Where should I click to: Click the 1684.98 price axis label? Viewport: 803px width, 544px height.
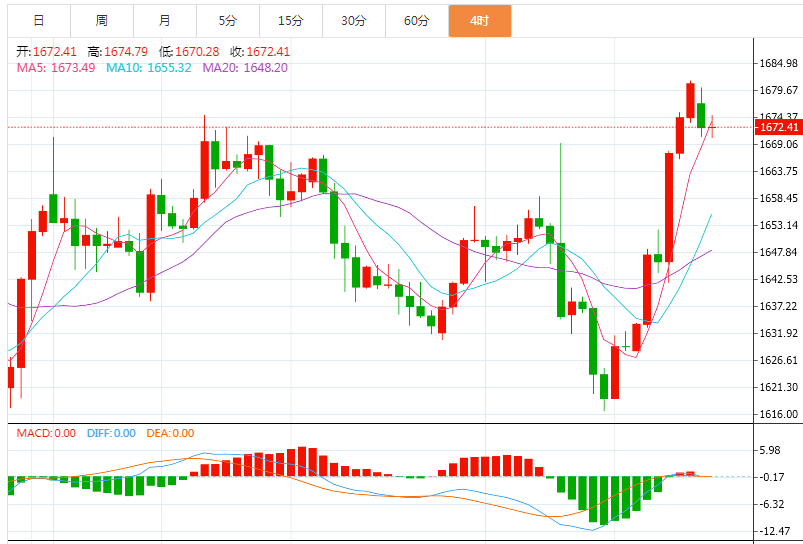click(778, 64)
